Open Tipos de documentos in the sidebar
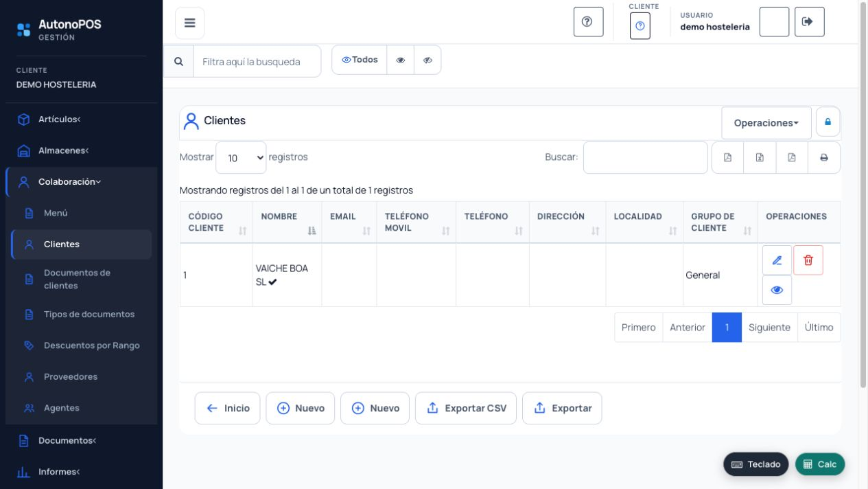This screenshot has width=868, height=489. tap(81, 315)
